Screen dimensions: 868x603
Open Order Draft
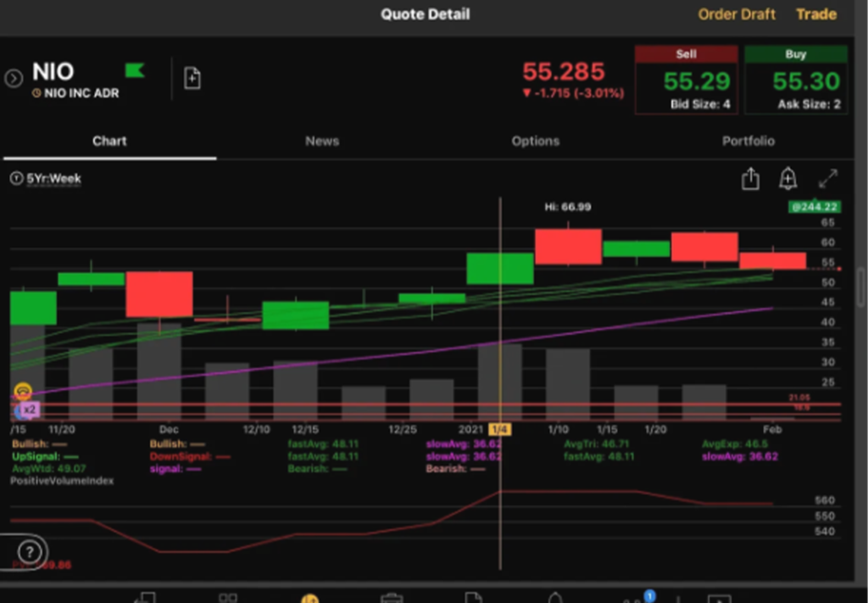click(737, 14)
